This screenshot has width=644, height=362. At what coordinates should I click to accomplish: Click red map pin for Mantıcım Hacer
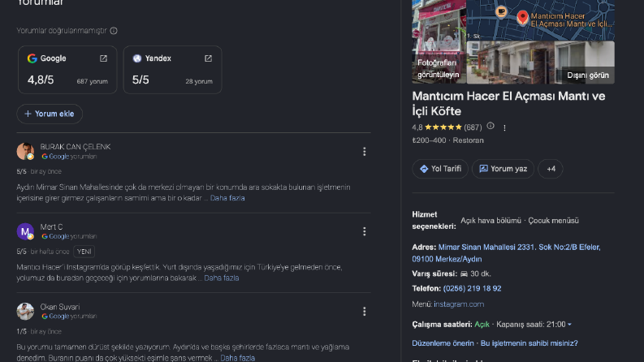click(x=522, y=17)
